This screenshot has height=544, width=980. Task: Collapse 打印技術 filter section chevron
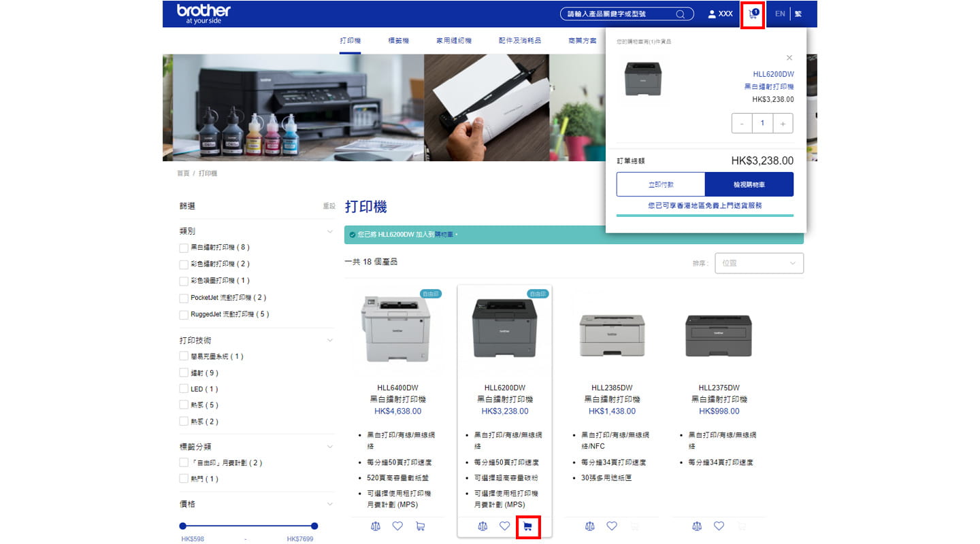(330, 340)
